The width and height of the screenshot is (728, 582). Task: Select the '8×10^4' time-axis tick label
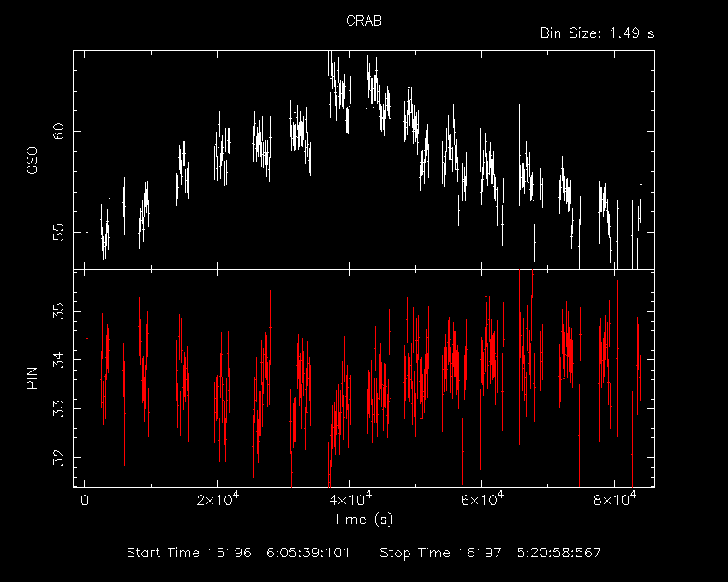(614, 498)
